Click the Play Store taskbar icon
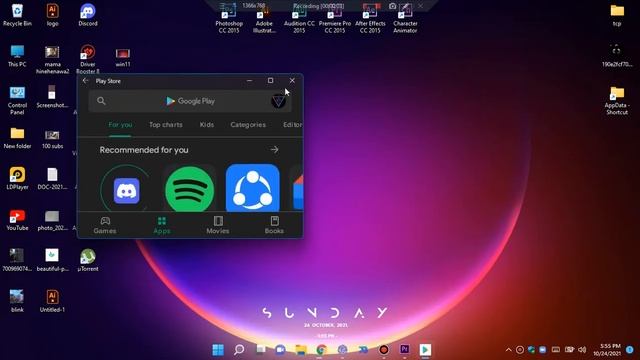 coord(425,349)
